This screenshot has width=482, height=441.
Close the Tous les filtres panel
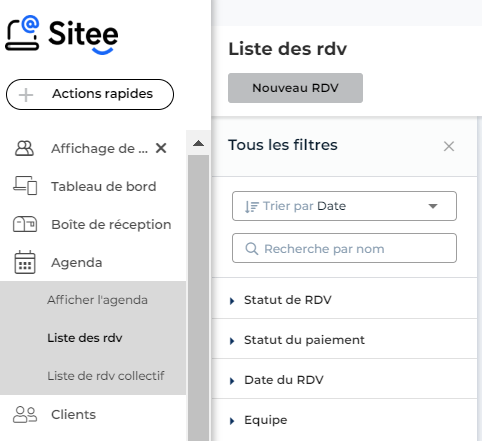(449, 146)
